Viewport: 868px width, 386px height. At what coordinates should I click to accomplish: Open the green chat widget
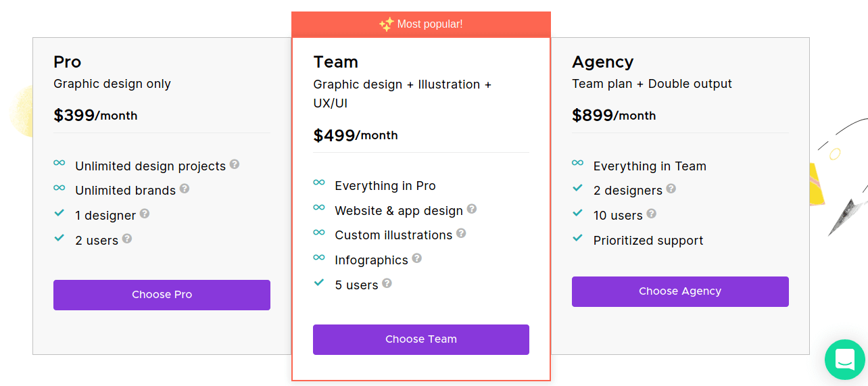pos(845,360)
